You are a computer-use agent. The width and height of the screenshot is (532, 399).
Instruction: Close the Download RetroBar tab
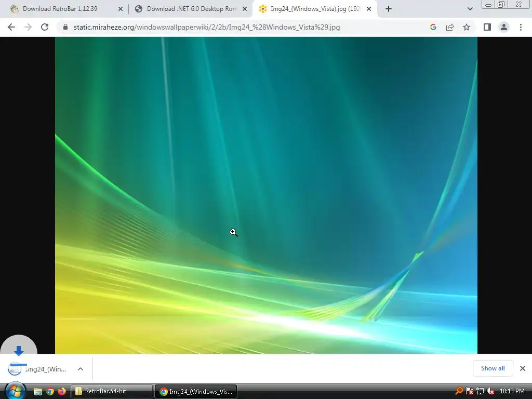coord(120,9)
